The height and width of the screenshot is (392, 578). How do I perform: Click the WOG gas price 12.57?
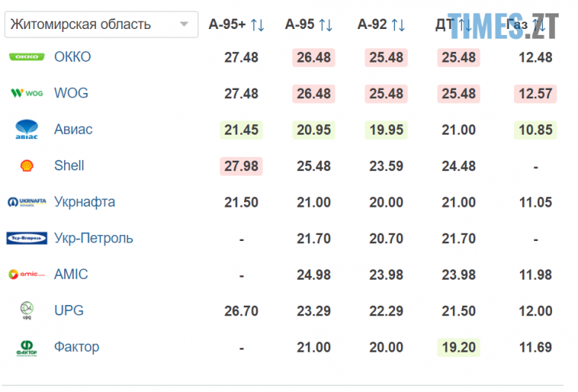pos(535,94)
